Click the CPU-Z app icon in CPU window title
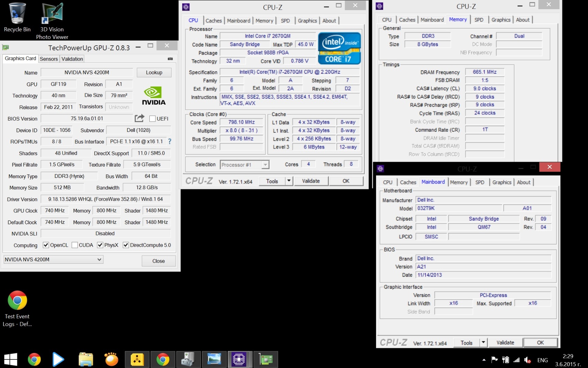The image size is (588, 368). click(186, 7)
